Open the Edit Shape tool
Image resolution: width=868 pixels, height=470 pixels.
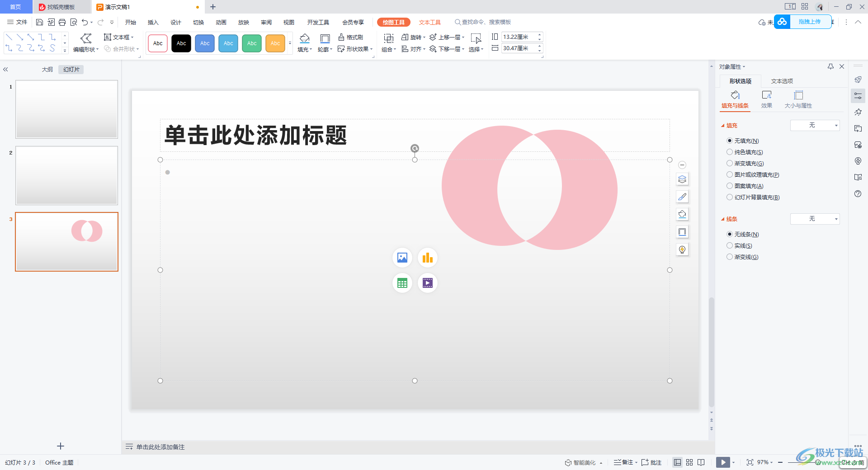(x=86, y=43)
